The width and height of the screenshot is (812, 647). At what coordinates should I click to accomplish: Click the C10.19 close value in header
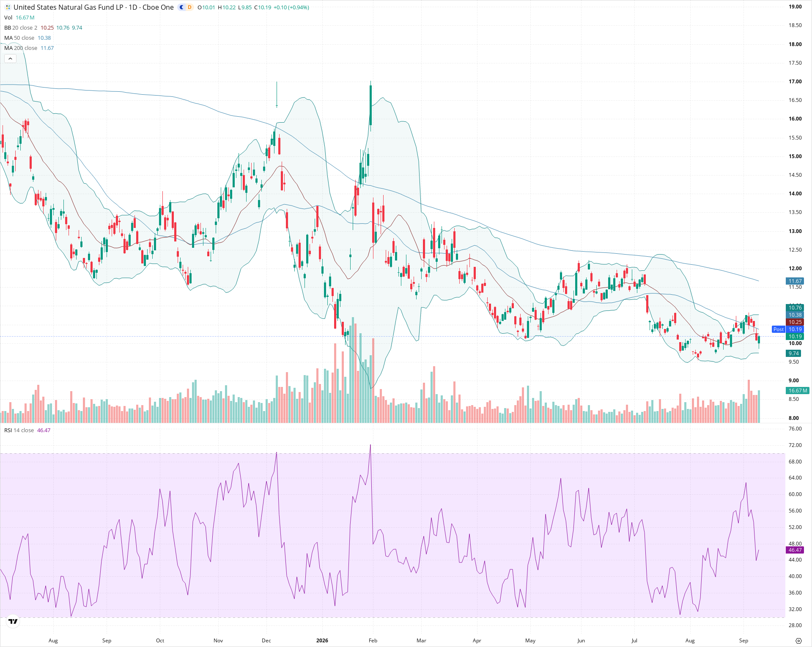coord(263,7)
